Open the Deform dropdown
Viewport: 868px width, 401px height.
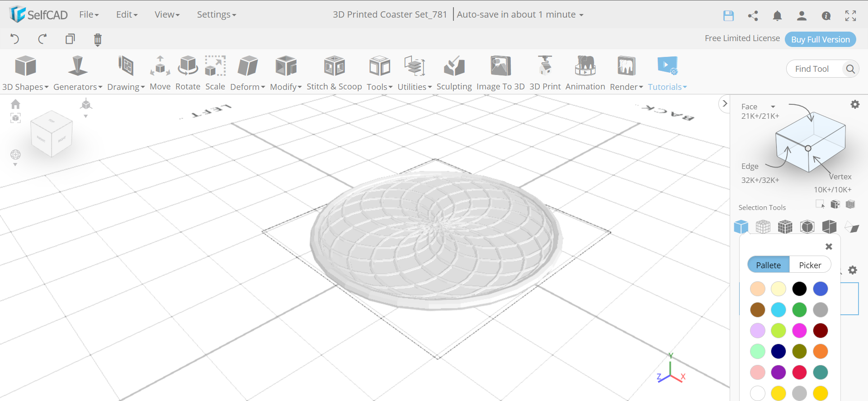point(247,73)
